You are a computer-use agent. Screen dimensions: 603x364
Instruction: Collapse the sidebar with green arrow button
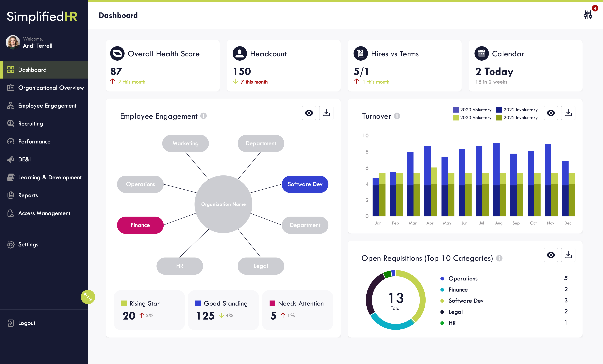tap(88, 297)
